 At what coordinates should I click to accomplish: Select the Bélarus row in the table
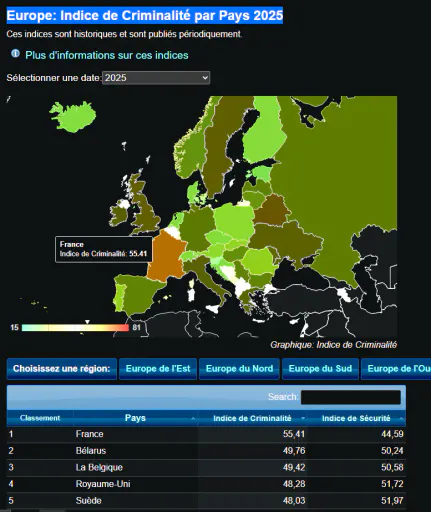point(206,451)
